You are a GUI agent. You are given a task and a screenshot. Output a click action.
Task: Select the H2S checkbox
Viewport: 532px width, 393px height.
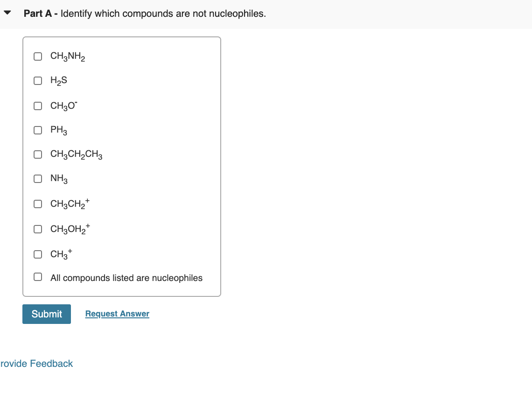(x=38, y=81)
